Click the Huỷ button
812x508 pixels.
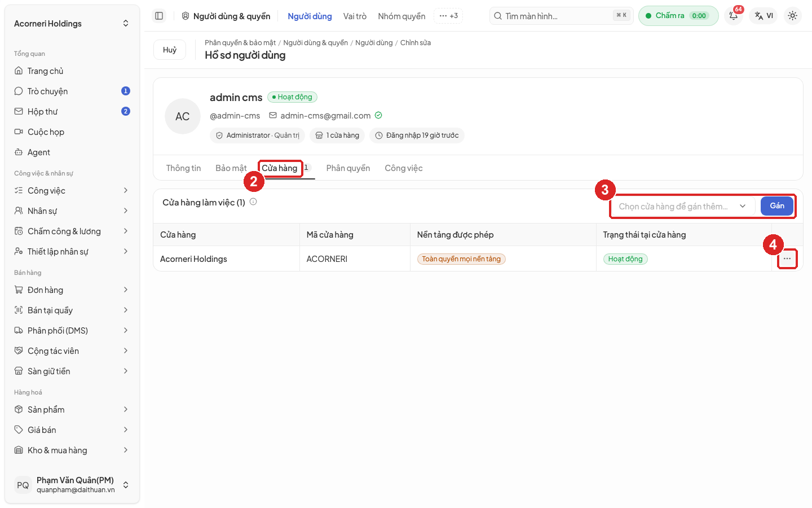click(170, 50)
